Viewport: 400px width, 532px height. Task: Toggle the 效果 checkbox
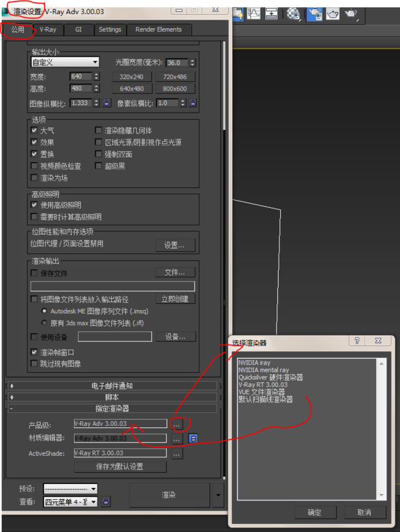pyautogui.click(x=34, y=142)
